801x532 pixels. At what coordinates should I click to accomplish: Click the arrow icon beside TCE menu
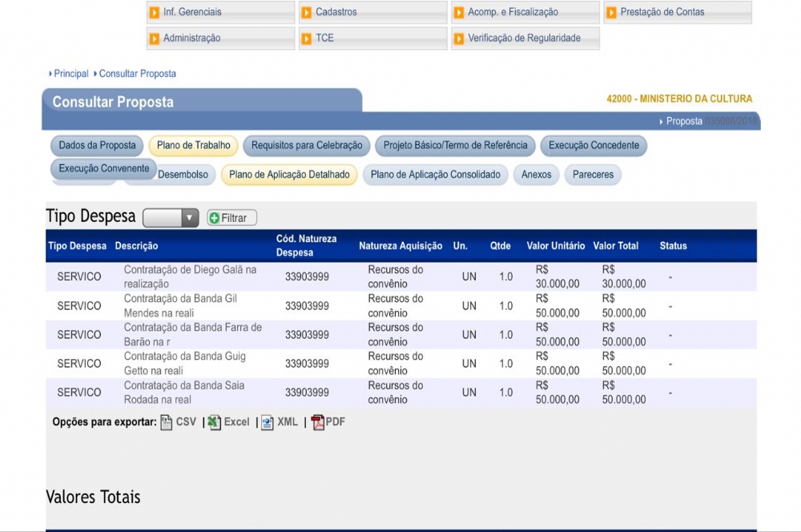306,38
